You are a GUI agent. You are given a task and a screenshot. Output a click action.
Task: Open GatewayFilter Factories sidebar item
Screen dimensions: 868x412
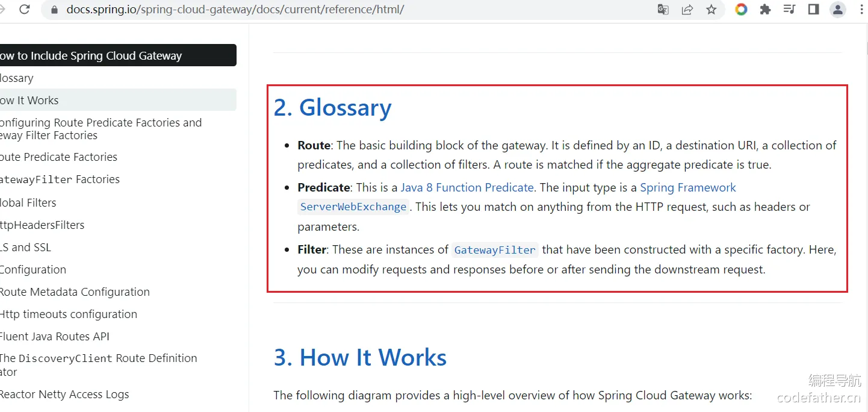pos(60,179)
